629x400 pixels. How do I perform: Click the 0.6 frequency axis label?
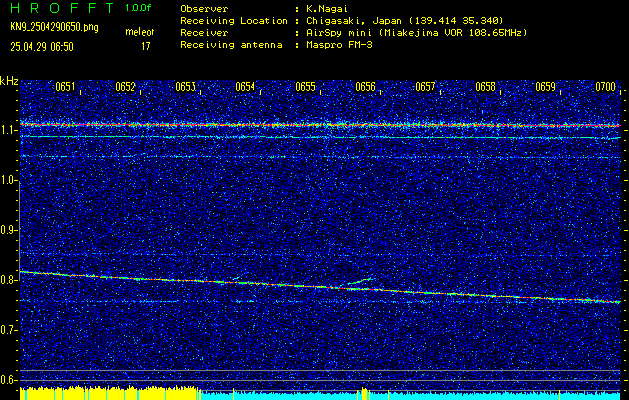coord(7,380)
